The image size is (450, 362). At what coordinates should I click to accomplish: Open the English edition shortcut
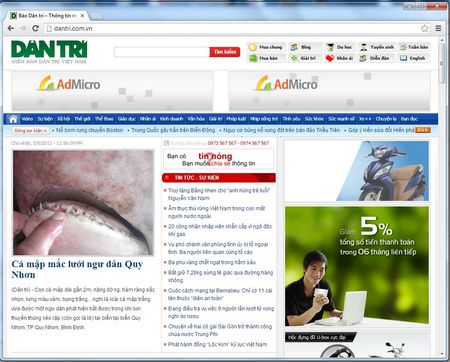414,58
